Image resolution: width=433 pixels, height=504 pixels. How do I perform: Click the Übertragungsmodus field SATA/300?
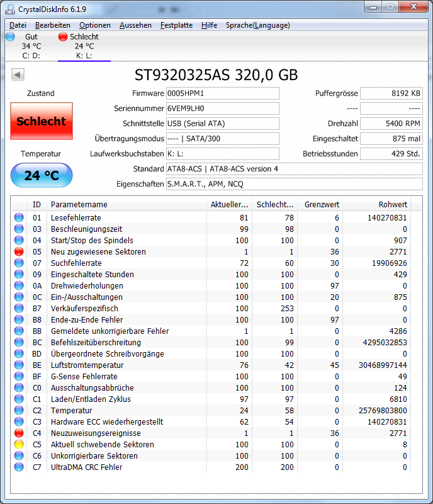pos(223,139)
